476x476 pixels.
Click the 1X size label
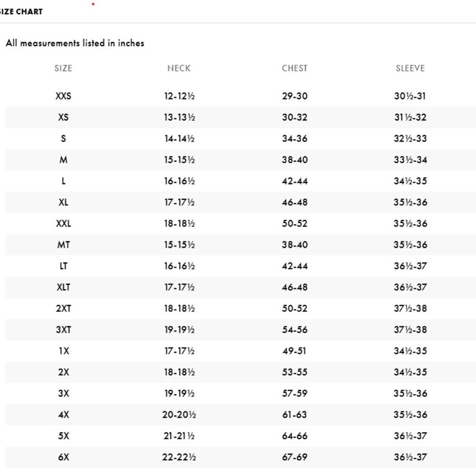click(x=64, y=351)
